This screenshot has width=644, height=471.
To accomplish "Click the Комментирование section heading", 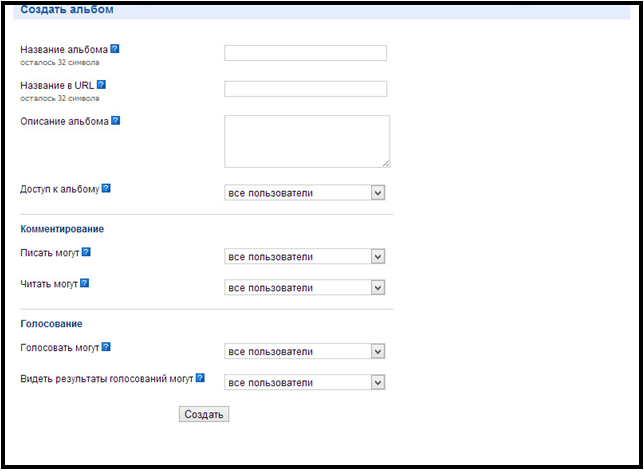I will (x=62, y=229).
